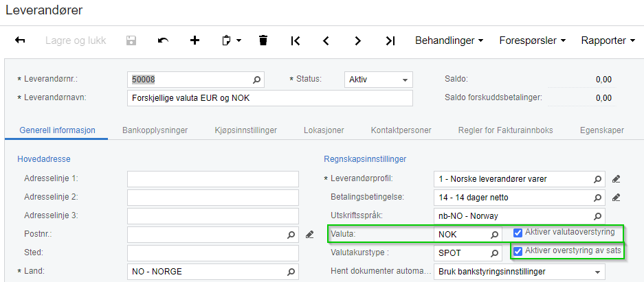Click the Valutakurstype SPOT field
The width and height of the screenshot is (644, 282).
(x=468, y=253)
